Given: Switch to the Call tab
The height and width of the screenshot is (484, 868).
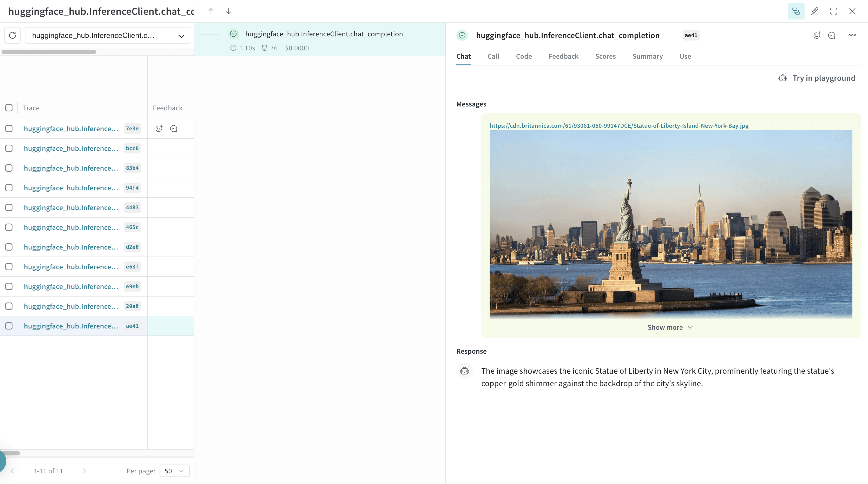Looking at the screenshot, I should point(493,56).
